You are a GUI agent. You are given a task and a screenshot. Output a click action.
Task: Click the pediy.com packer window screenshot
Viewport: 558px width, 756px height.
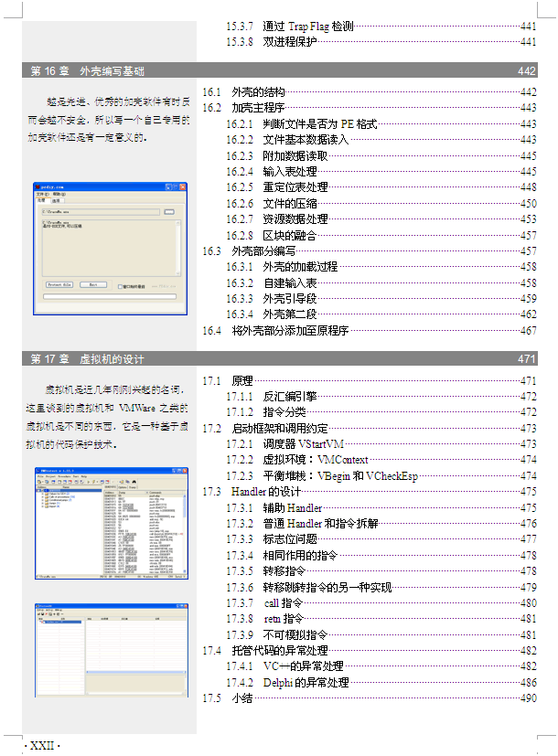(x=110, y=249)
